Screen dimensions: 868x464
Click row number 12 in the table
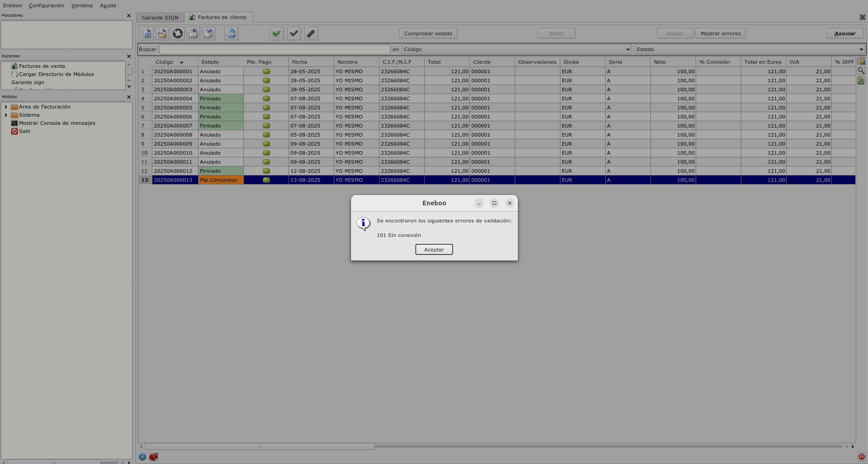coord(145,171)
